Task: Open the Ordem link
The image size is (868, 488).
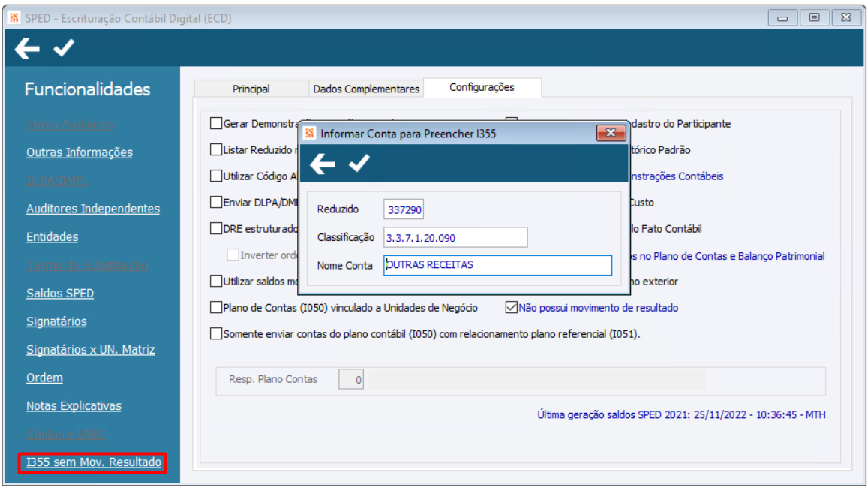Action: (x=44, y=378)
